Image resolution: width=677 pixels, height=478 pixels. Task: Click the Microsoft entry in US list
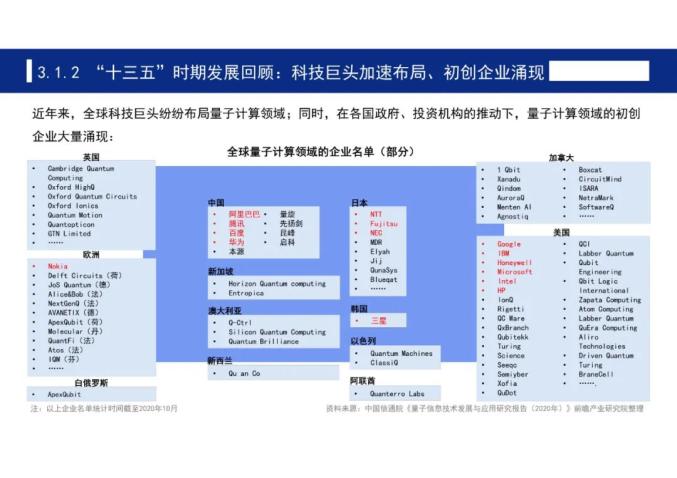pyautogui.click(x=514, y=272)
